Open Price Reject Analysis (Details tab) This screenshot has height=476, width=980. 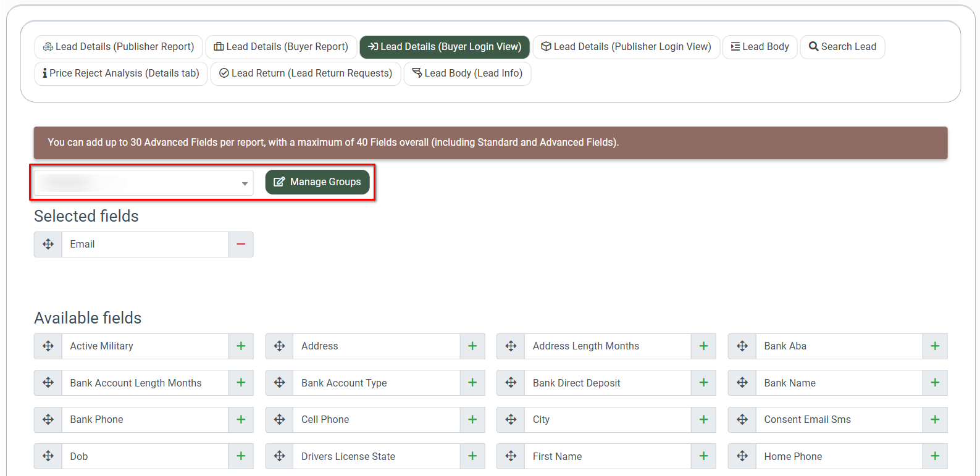(x=121, y=73)
